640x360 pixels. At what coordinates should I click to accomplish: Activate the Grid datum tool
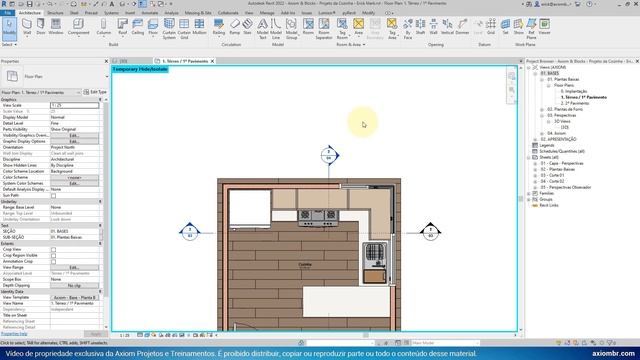(491, 27)
